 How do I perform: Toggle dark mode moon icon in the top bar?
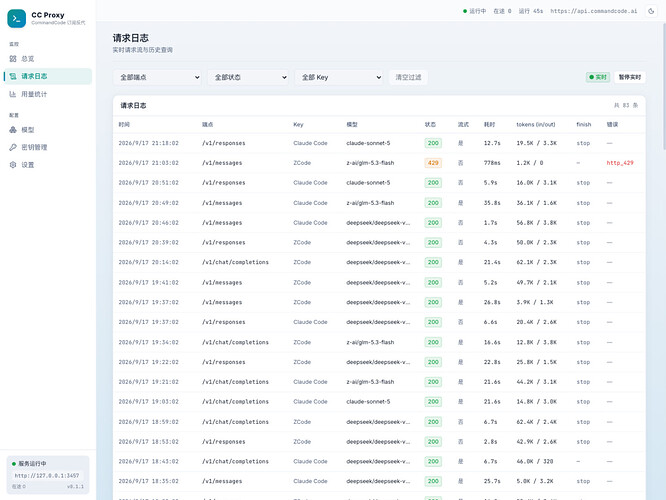coord(651,11)
